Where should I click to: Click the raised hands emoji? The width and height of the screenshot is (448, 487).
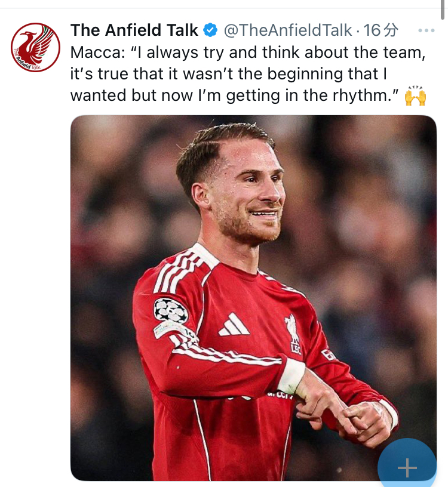pyautogui.click(x=415, y=95)
